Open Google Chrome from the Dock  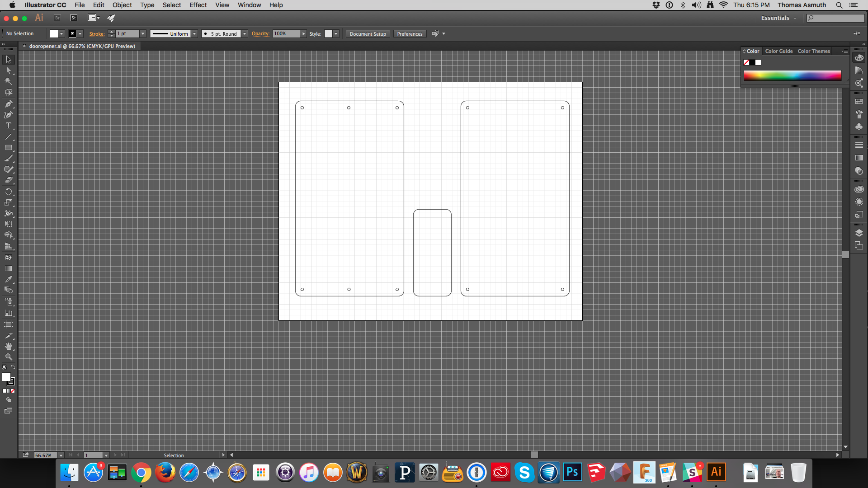point(141,473)
